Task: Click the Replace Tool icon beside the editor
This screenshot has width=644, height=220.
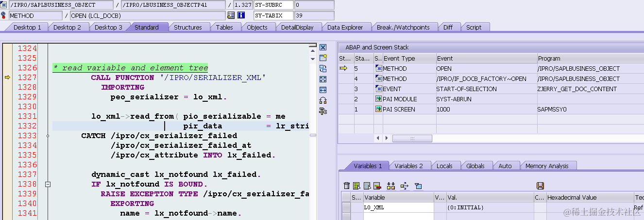Action: click(323, 68)
